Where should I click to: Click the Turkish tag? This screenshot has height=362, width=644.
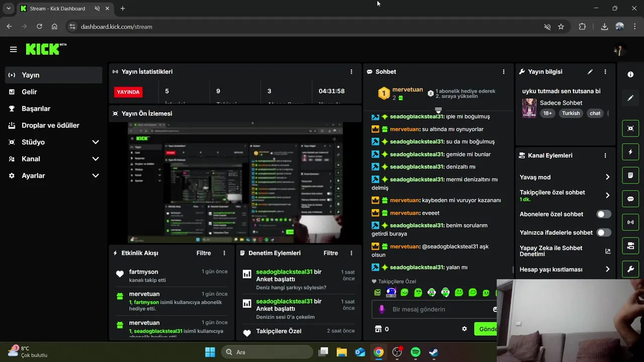[x=571, y=114]
